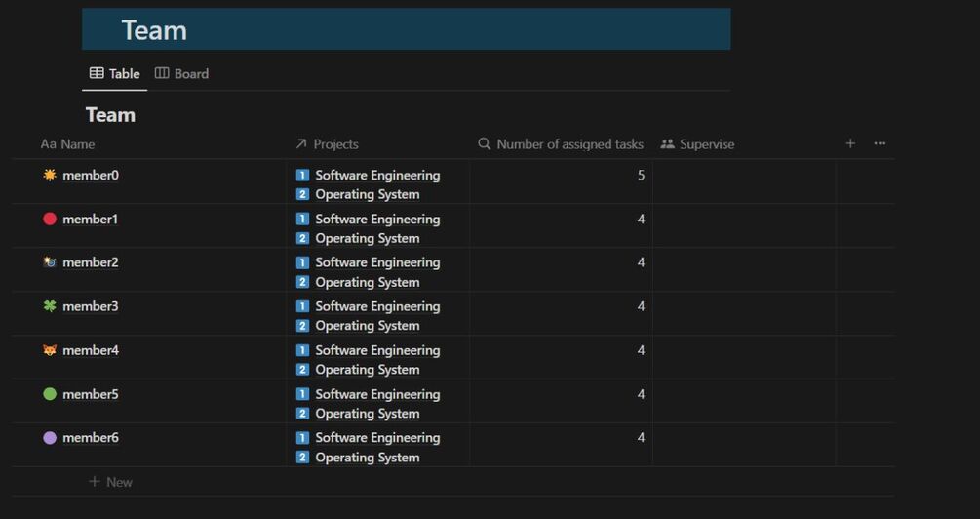Click the four-leaf clover icon of member3
The width and height of the screenshot is (980, 519).
pyautogui.click(x=50, y=306)
